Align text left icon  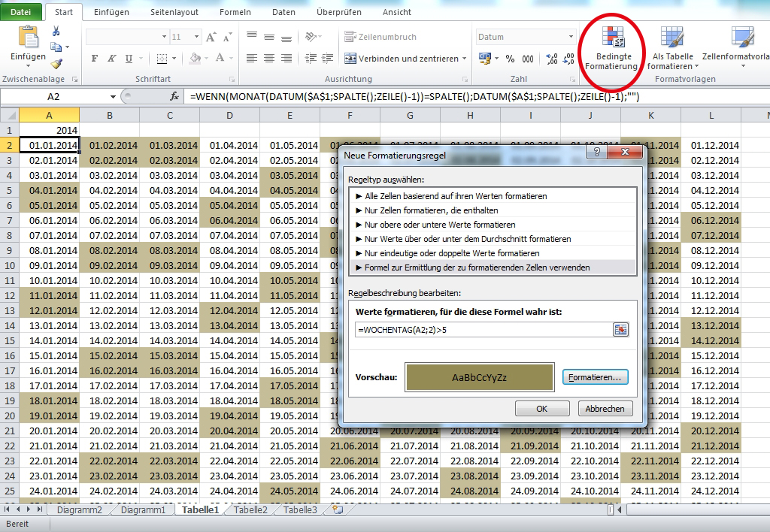[x=252, y=59]
